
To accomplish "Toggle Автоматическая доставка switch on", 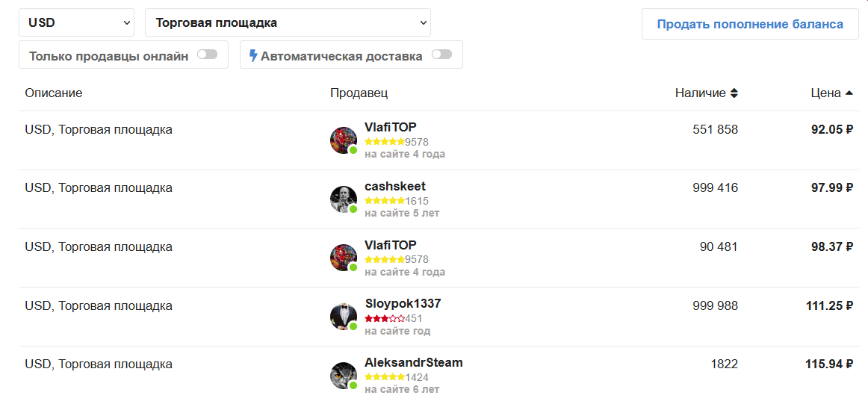I will (441, 55).
